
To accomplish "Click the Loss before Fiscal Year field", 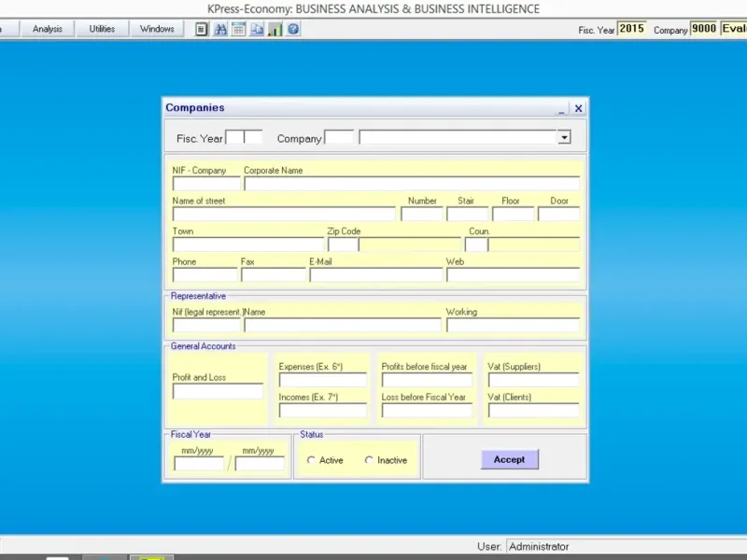I will click(x=428, y=411).
